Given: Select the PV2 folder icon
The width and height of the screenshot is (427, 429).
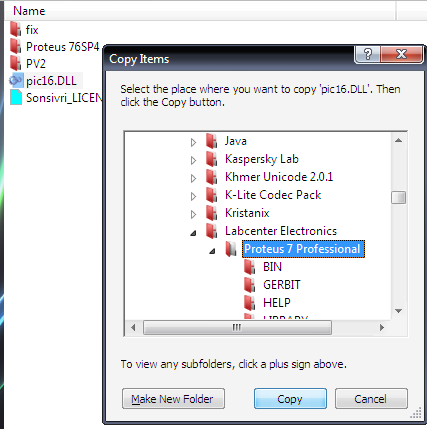Looking at the screenshot, I should click(x=15, y=63).
